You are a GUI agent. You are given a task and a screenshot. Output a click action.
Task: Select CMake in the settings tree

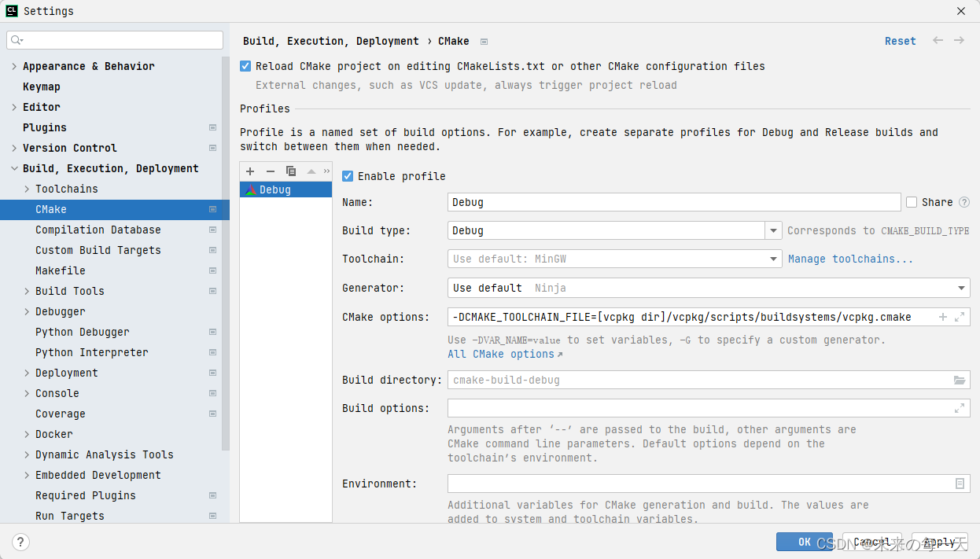tap(115, 209)
